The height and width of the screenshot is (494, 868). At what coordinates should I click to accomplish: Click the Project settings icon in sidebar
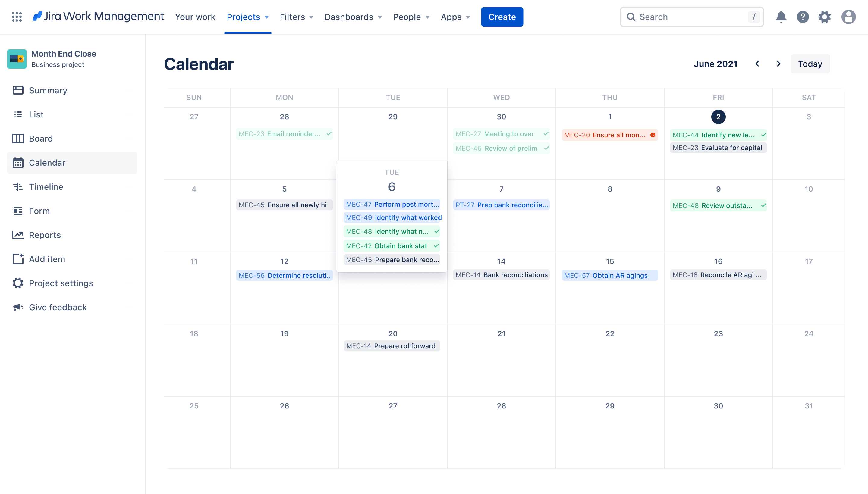[x=18, y=283]
